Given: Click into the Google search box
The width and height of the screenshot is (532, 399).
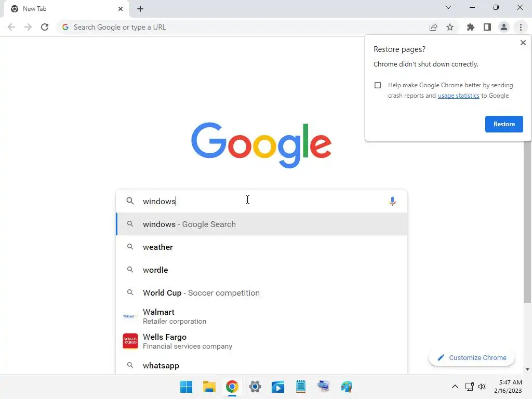Looking at the screenshot, I should 261,201.
